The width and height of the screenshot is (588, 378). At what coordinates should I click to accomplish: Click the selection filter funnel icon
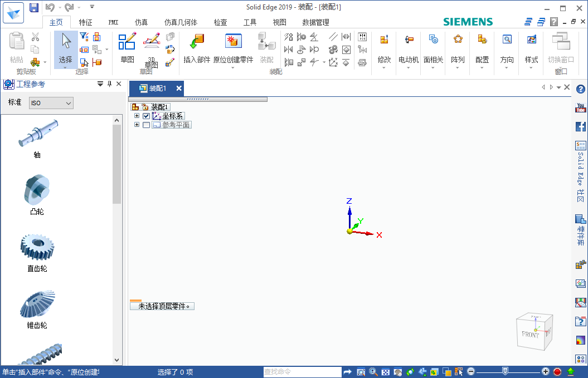coord(84,37)
